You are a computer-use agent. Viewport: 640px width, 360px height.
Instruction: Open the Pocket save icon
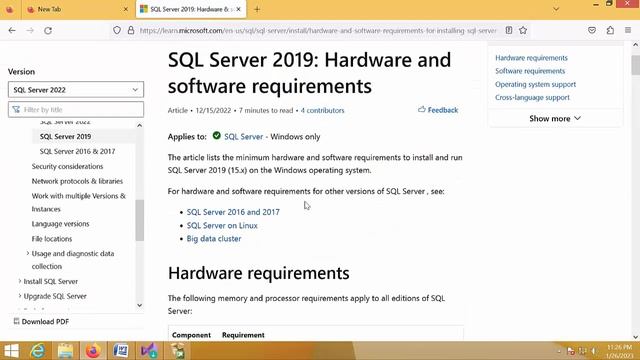(592, 30)
